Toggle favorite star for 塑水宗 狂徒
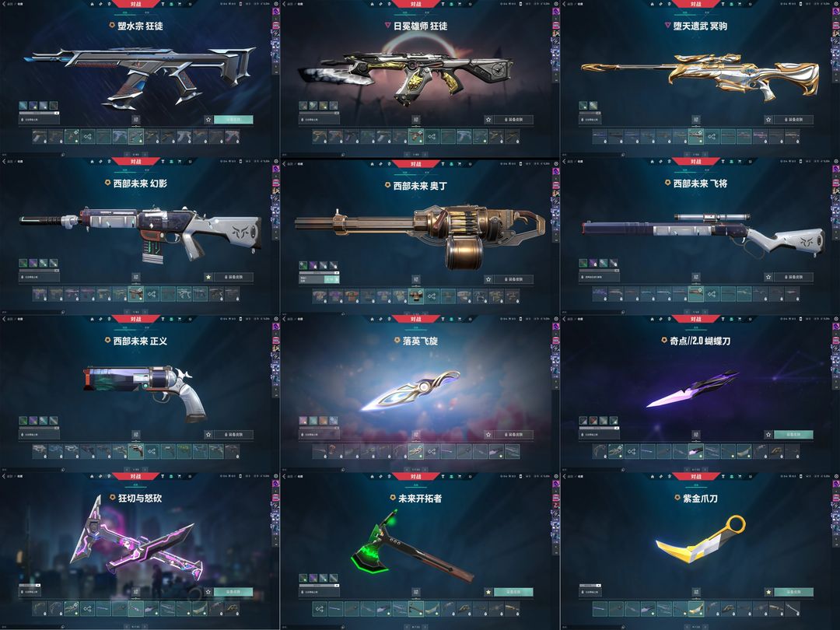Image resolution: width=840 pixels, height=630 pixels. tap(208, 120)
